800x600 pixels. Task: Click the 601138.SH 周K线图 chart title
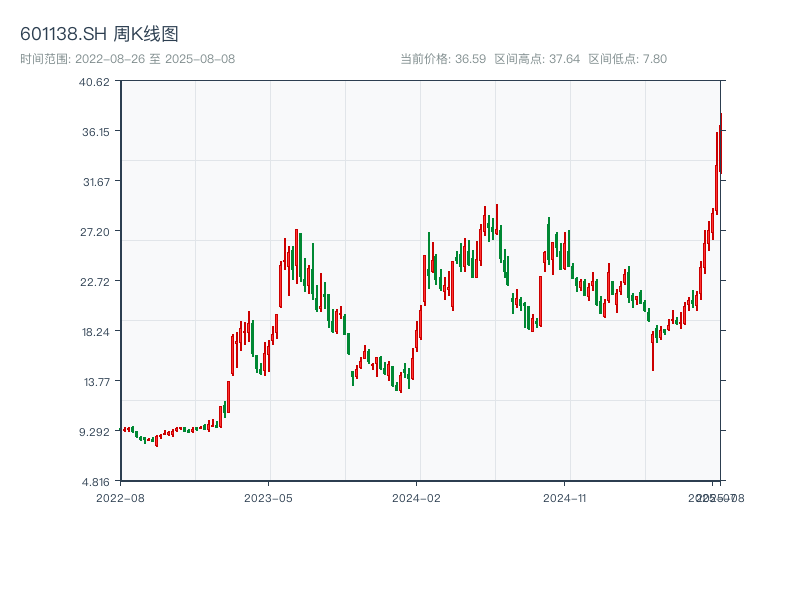(x=100, y=35)
